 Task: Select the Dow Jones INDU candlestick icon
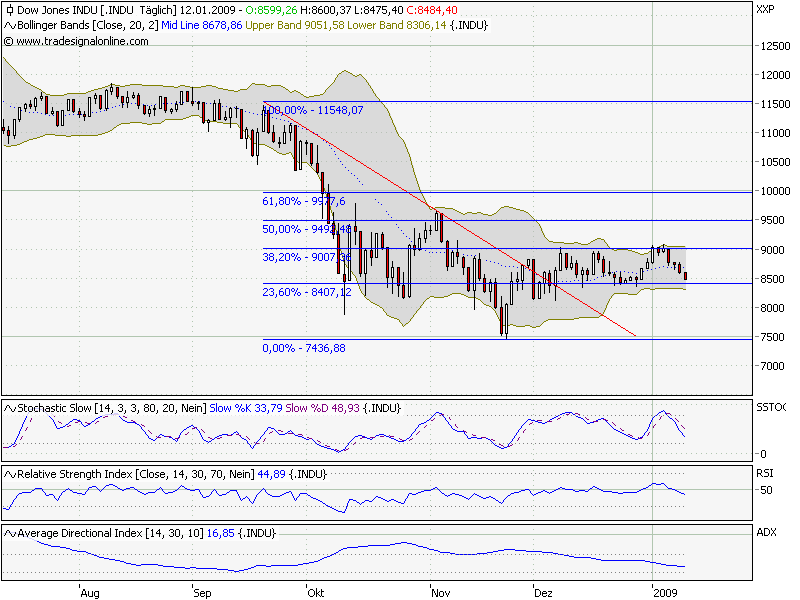pyautogui.click(x=9, y=9)
